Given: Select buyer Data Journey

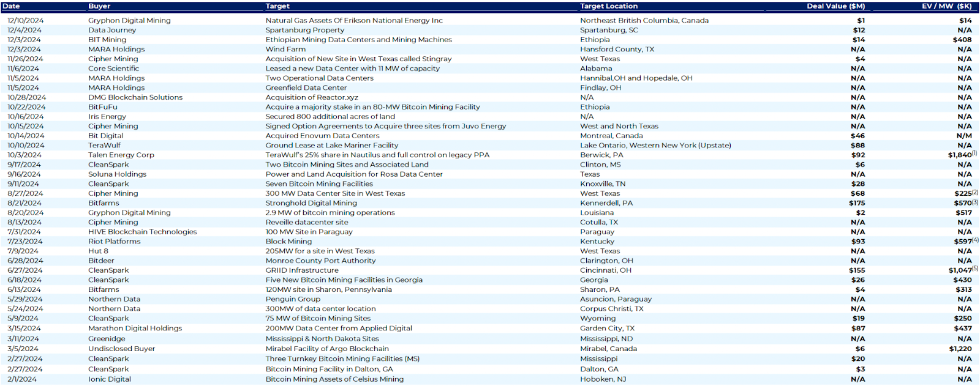Looking at the screenshot, I should (112, 30).
